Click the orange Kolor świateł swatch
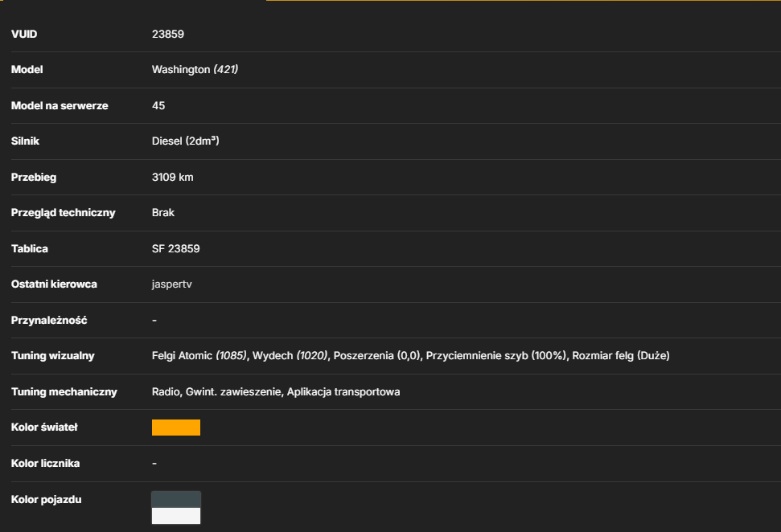 176,428
